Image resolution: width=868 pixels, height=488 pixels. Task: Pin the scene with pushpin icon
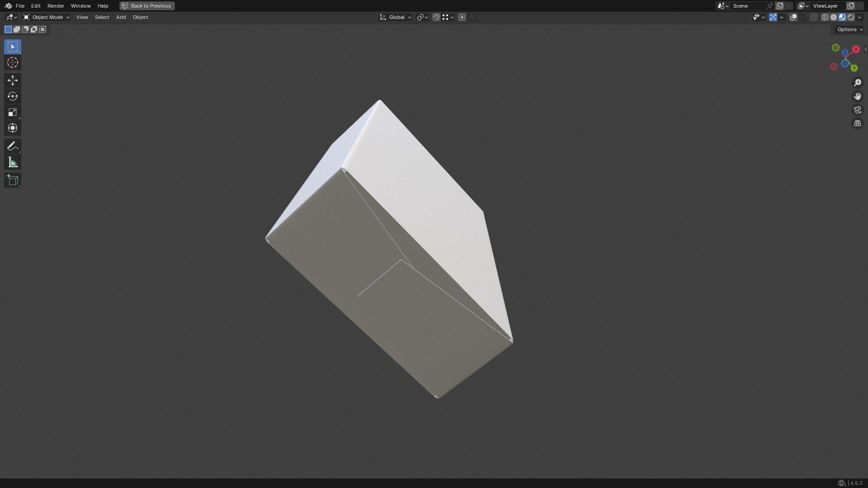click(769, 6)
